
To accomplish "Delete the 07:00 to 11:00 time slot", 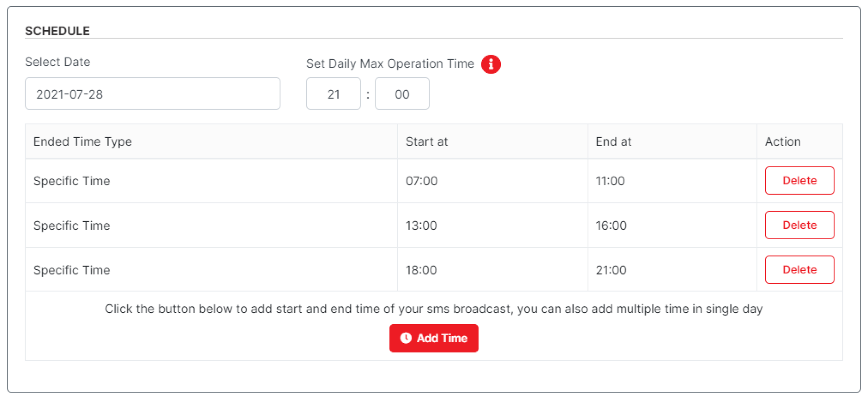I will 799,180.
